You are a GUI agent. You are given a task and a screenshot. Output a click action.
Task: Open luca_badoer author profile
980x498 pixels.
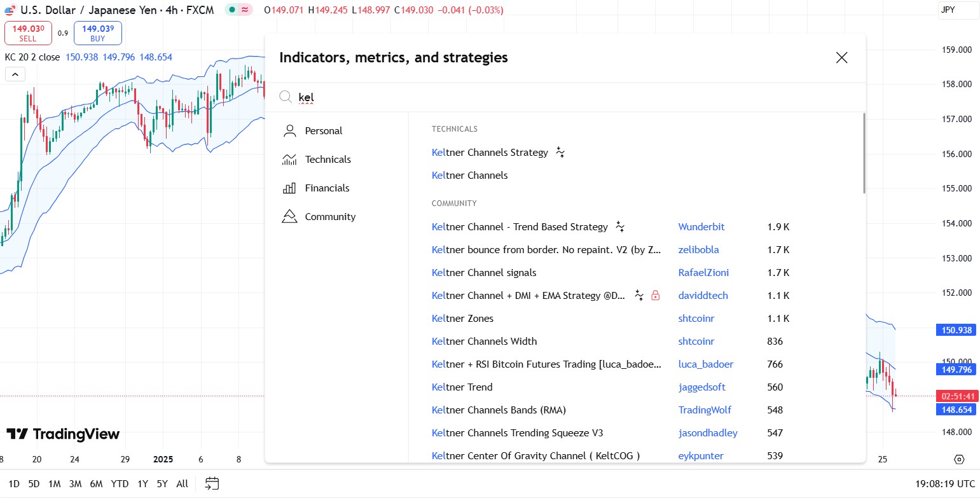point(706,364)
